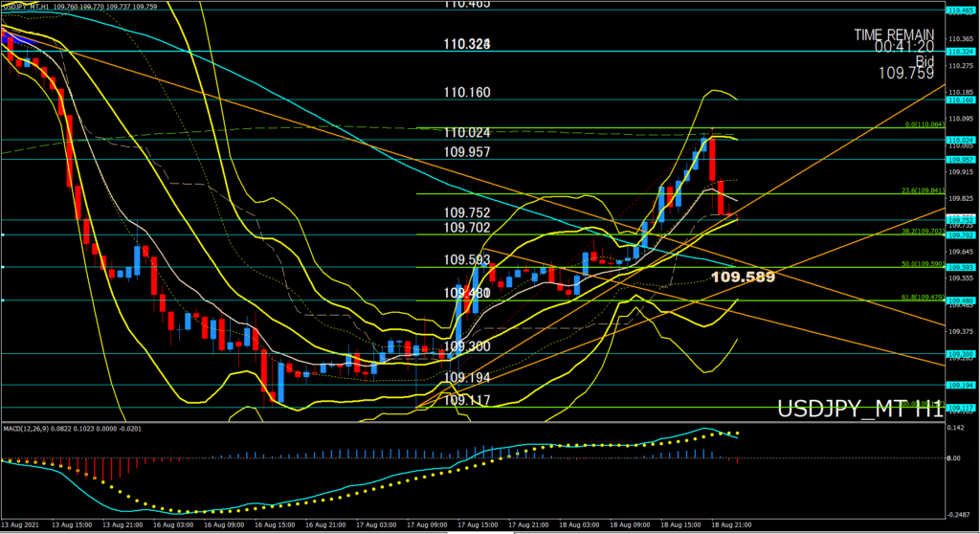Image resolution: width=980 pixels, height=534 pixels.
Task: Click the large white 109.300 level label
Action: coord(467,346)
